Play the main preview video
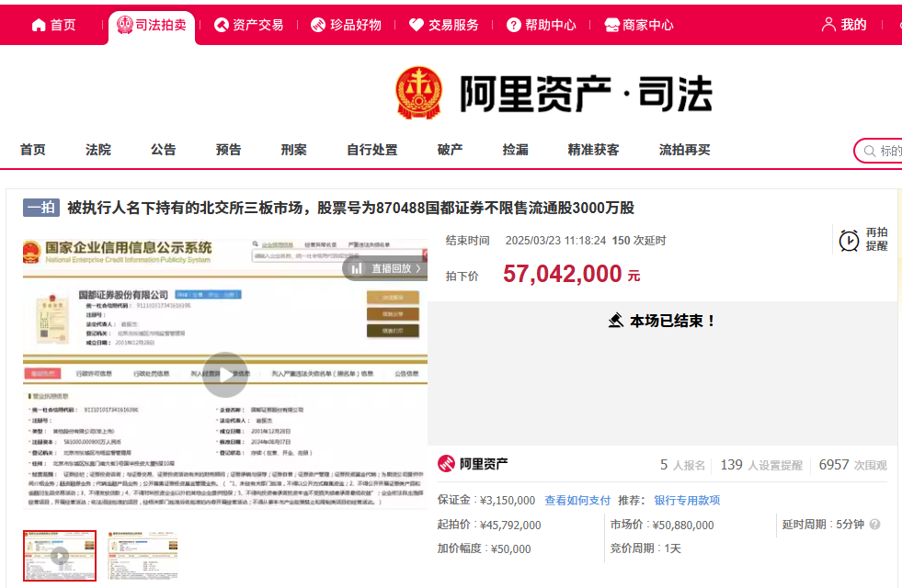Viewport: 902px width, 588px height. pyautogui.click(x=225, y=375)
